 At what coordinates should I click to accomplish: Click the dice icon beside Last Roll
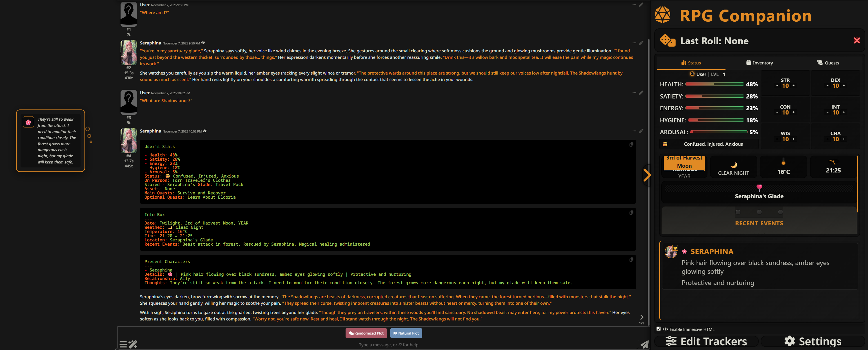pyautogui.click(x=667, y=41)
